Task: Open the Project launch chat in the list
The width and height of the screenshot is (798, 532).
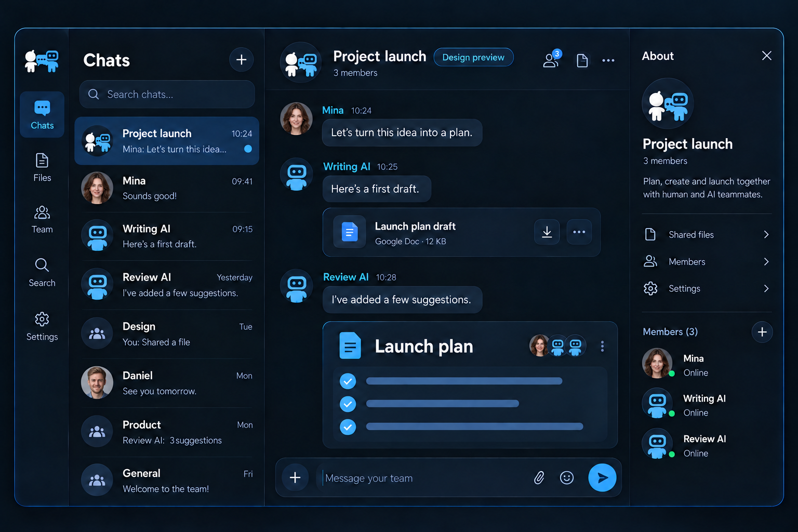Action: coord(167,141)
